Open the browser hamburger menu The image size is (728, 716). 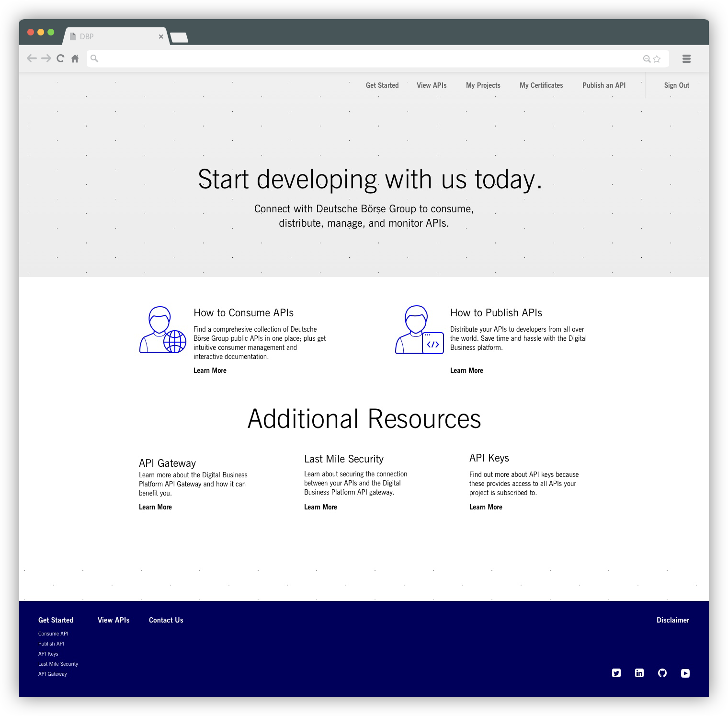(686, 58)
